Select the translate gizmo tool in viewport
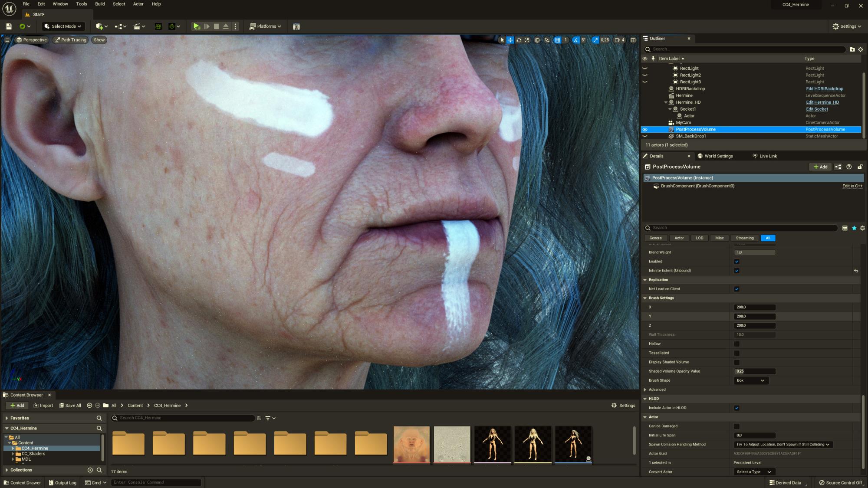 [510, 40]
